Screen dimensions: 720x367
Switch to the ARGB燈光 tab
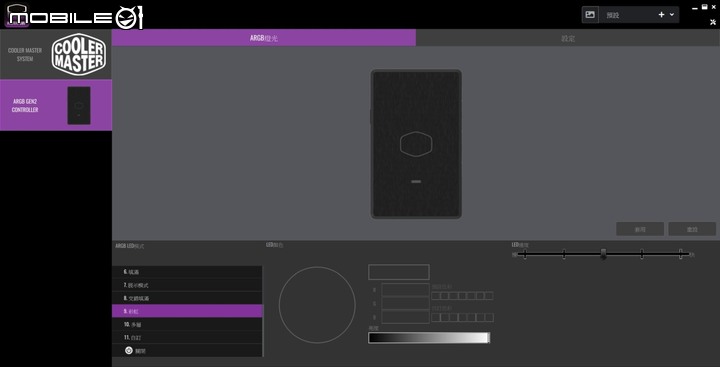point(264,38)
